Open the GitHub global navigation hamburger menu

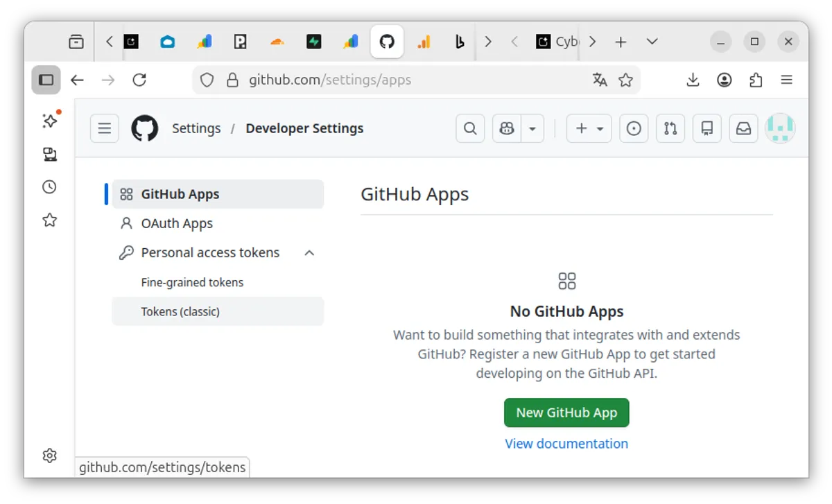pyautogui.click(x=105, y=128)
